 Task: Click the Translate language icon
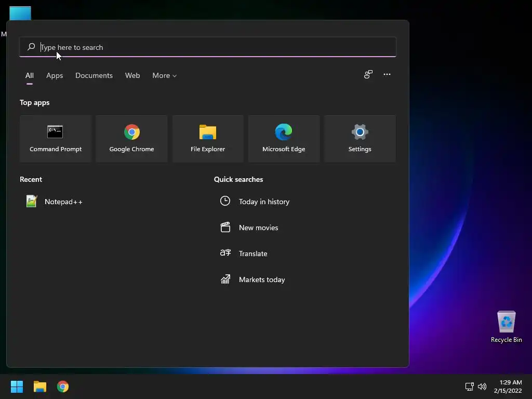(x=225, y=253)
